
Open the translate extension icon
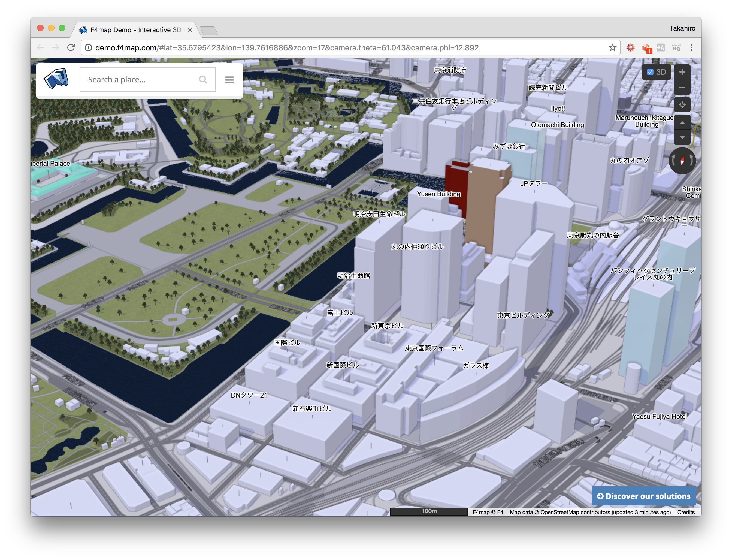(661, 48)
